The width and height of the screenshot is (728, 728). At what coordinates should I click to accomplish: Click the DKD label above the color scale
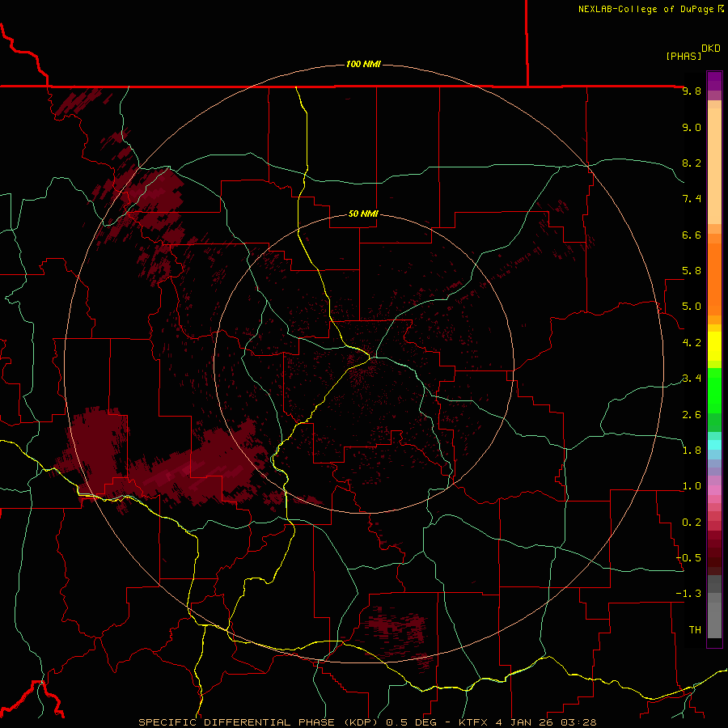(711, 49)
